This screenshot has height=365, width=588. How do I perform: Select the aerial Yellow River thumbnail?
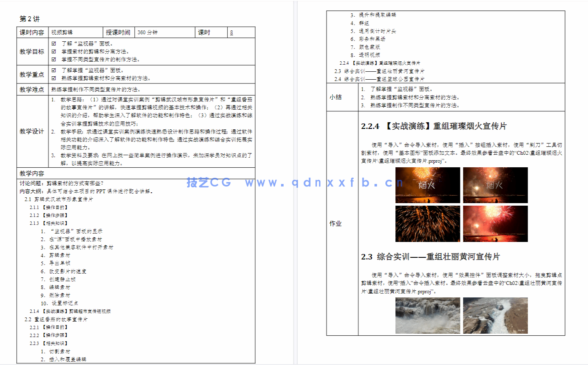(495, 316)
